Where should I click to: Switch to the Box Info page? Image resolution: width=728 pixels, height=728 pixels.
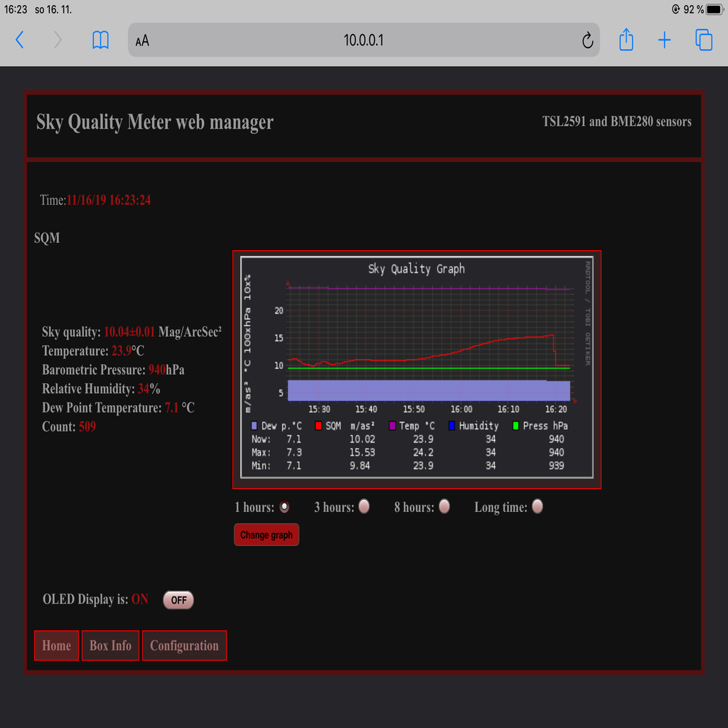tap(110, 646)
